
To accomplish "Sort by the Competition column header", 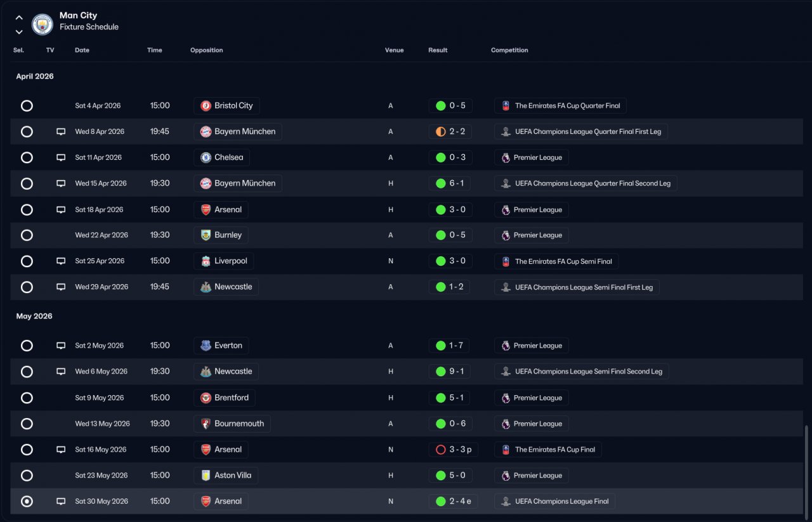I will tap(509, 50).
